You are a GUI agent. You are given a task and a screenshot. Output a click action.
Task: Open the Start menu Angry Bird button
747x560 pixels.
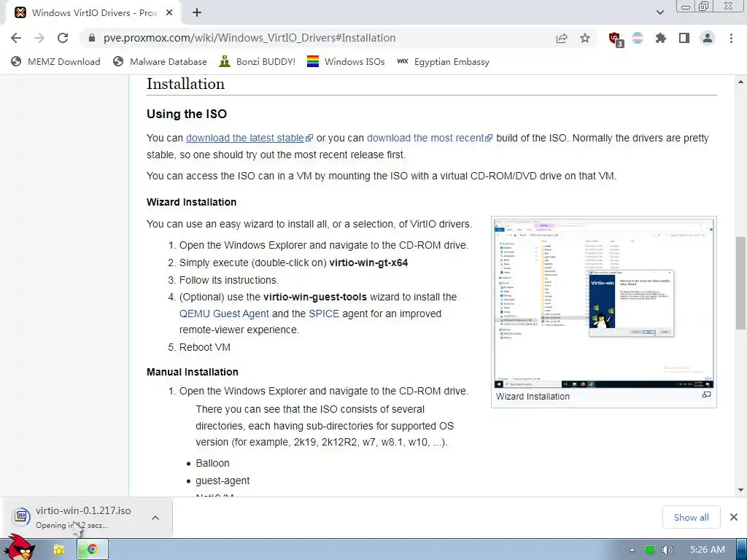coord(19,548)
